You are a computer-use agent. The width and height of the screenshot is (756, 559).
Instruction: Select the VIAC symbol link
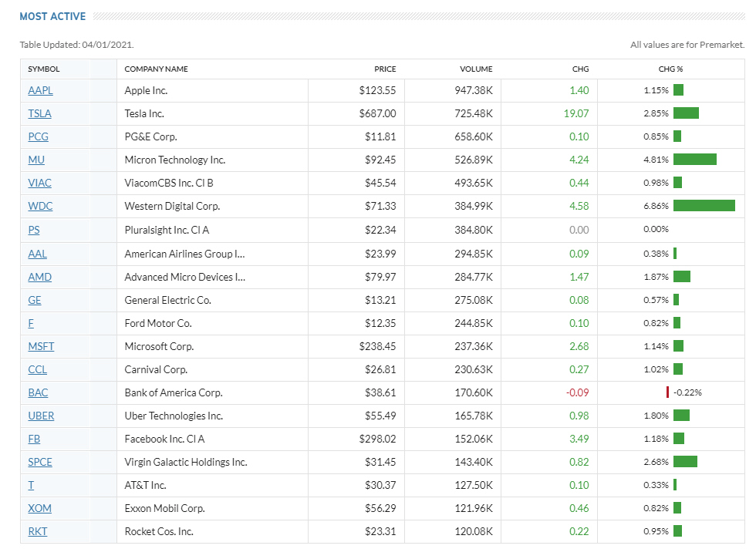click(39, 184)
